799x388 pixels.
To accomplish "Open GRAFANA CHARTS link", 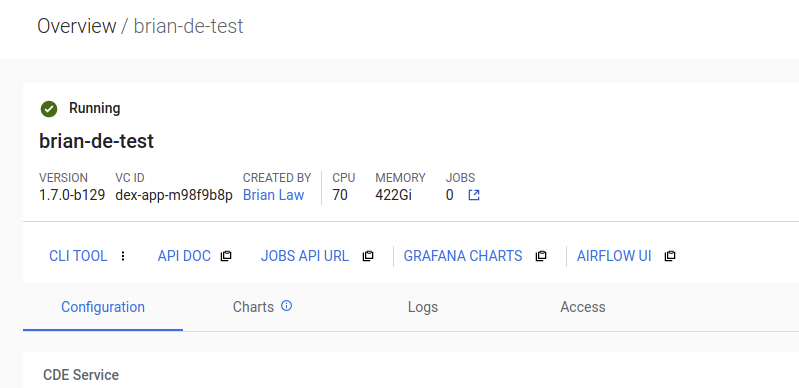I will (463, 256).
